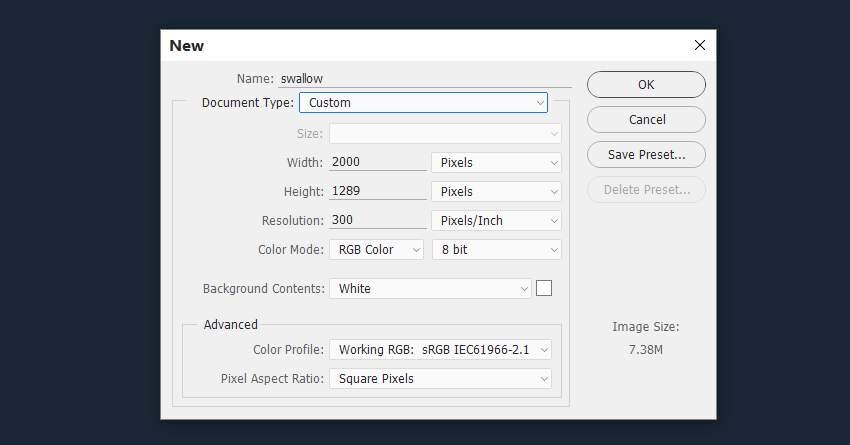Close the New dialog with X
The height and width of the screenshot is (445, 850).
[700, 46]
